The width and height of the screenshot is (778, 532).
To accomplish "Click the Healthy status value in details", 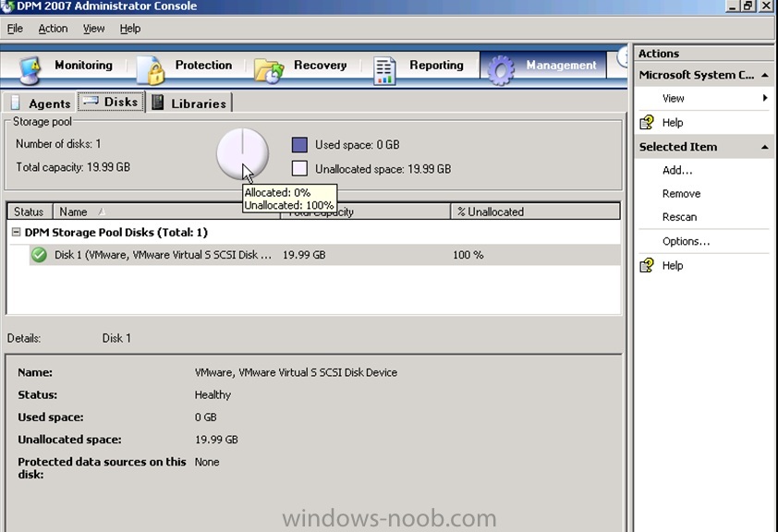I will point(213,394).
